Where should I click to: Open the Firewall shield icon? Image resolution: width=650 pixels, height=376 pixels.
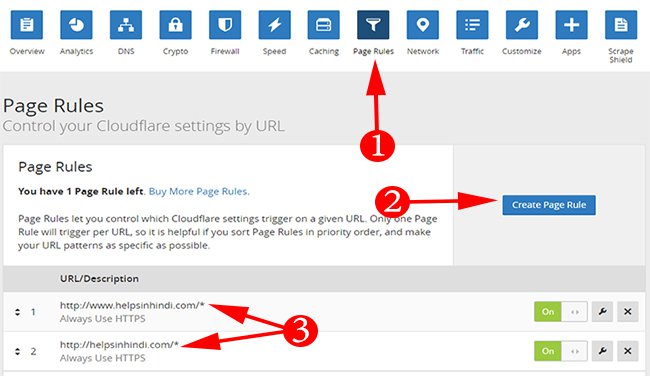(x=225, y=25)
